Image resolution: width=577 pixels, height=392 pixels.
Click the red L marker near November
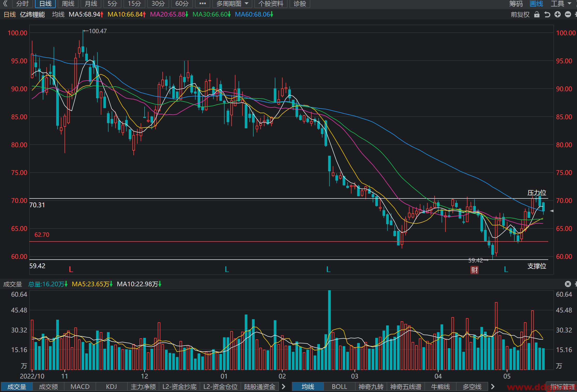coord(71,269)
